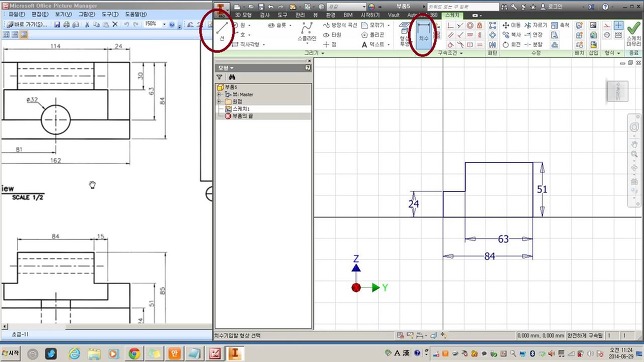The width and height of the screenshot is (644, 362).
Task: Pick the Polygon (폴리곤) tool
Action: pyautogui.click(x=373, y=35)
